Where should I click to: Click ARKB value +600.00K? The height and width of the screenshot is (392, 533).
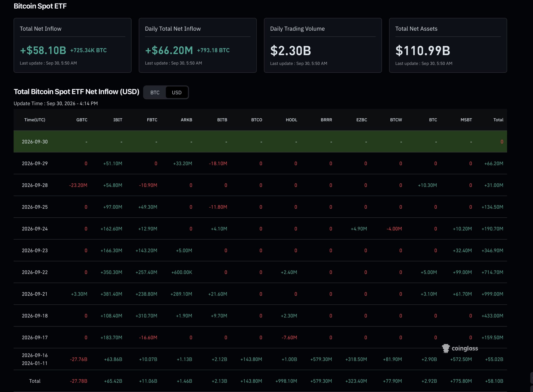(182, 272)
